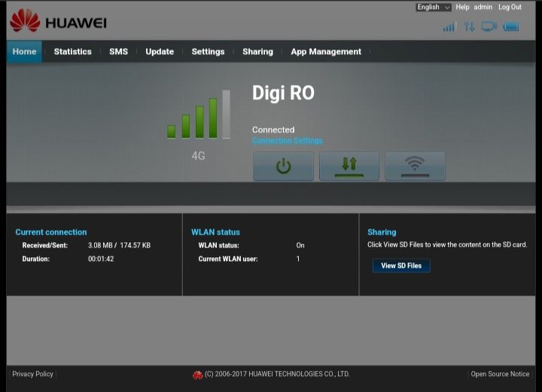Open the App Management tab
The width and height of the screenshot is (542, 392).
326,51
